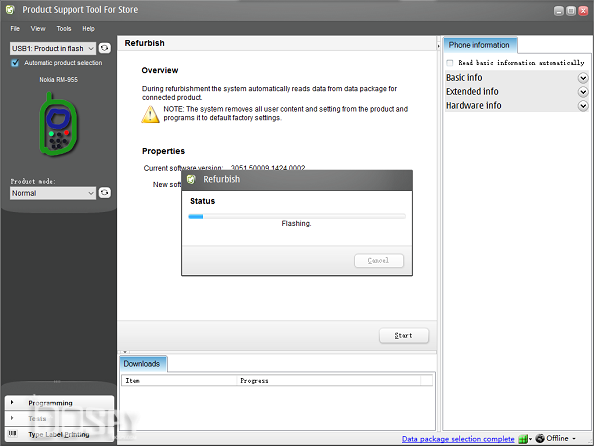
Task: Click the Nokia RM-955 phone image
Action: click(58, 124)
